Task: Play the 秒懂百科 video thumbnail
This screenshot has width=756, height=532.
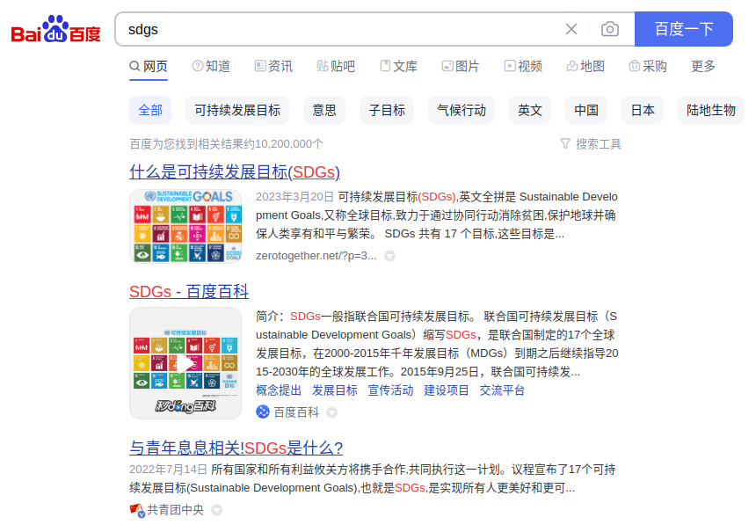Action: click(185, 363)
